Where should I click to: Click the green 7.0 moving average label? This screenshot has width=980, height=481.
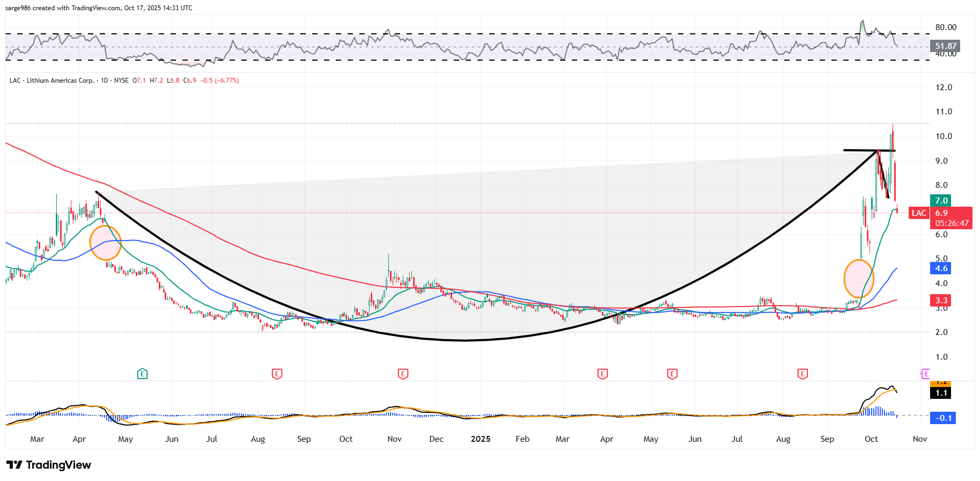click(941, 201)
